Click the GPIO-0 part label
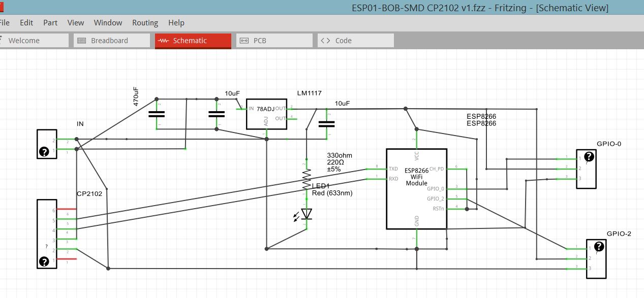Screen dimensions: 644x298 click(x=609, y=144)
